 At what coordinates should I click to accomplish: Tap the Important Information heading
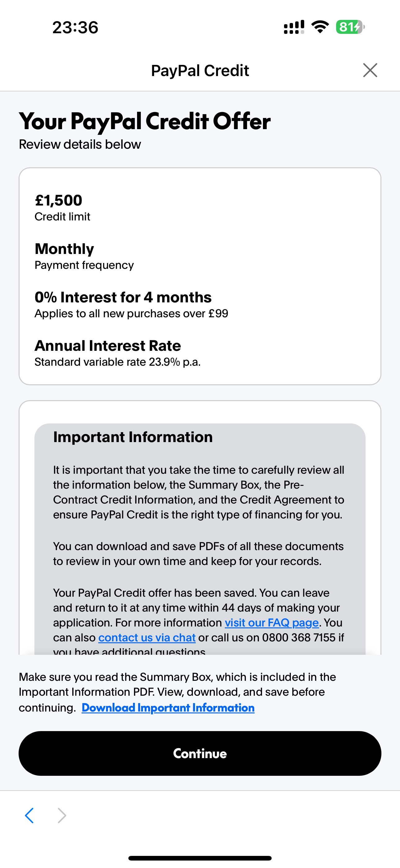pyautogui.click(x=133, y=437)
